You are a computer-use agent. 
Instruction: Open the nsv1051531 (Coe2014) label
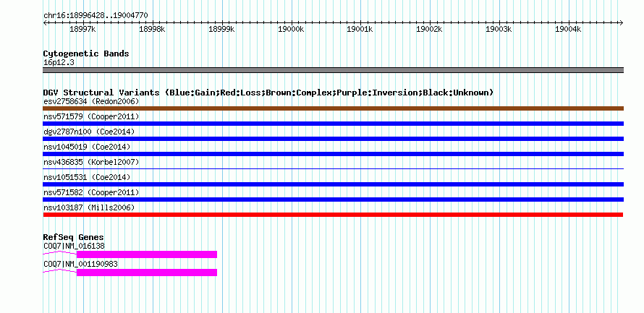click(87, 177)
